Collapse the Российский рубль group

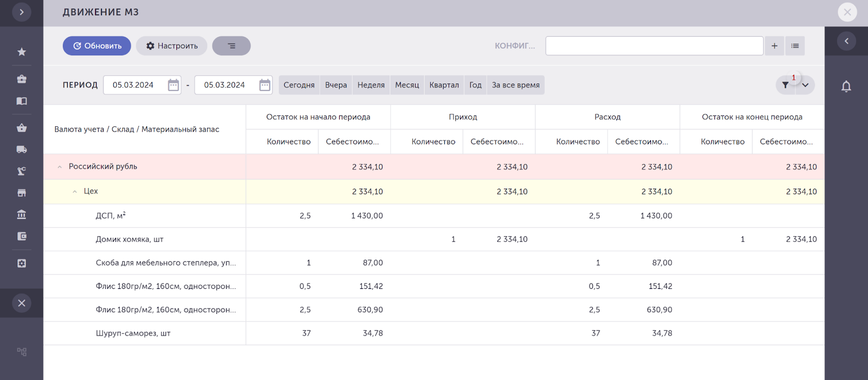pos(60,167)
